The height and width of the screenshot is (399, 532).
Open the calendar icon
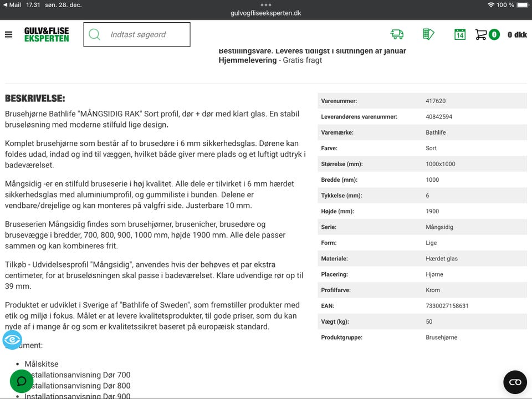tap(460, 34)
